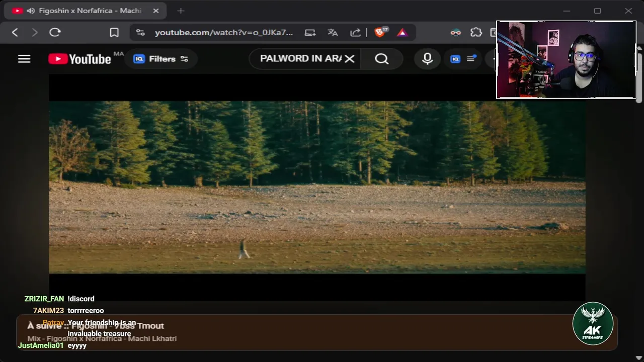Close the browser window
The image size is (644, 362).
coord(628,11)
